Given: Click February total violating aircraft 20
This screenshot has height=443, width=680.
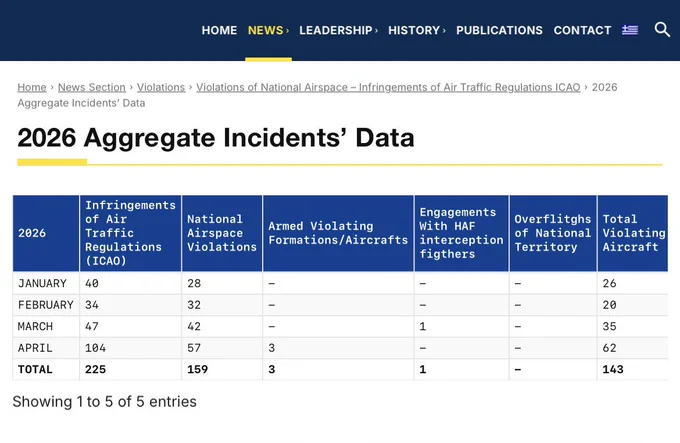Looking at the screenshot, I should click(609, 305).
